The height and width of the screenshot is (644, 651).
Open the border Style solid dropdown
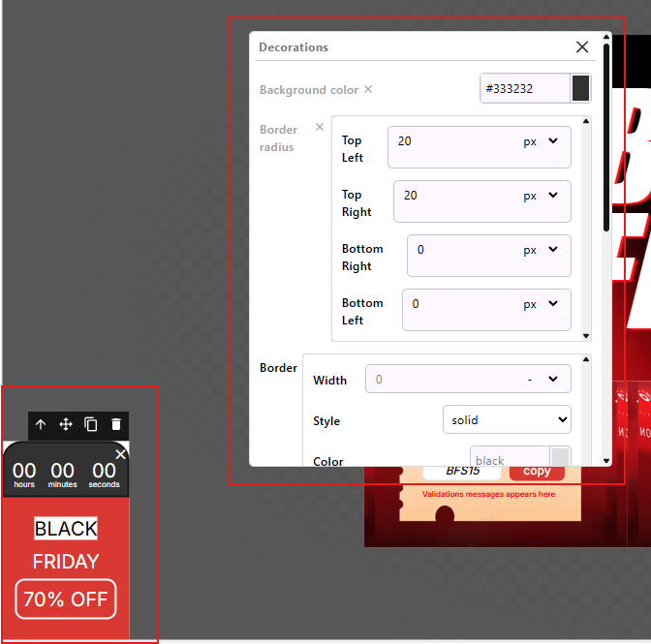pyautogui.click(x=507, y=419)
